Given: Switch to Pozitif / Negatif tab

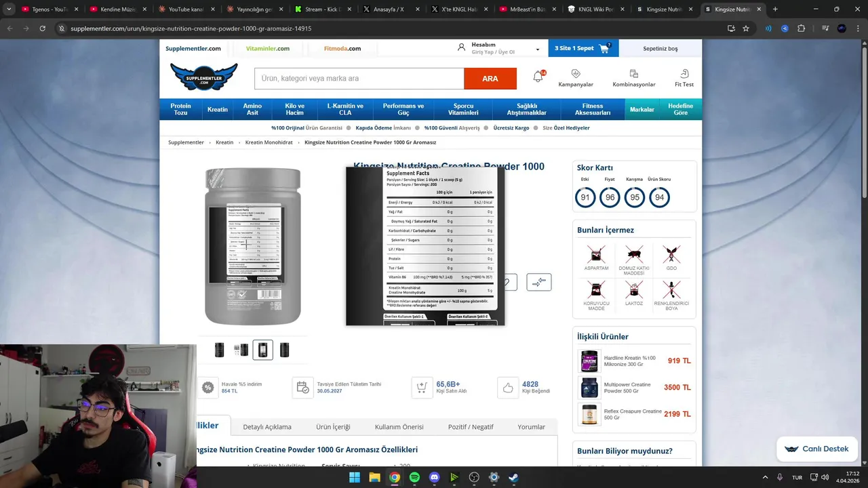Looking at the screenshot, I should pyautogui.click(x=471, y=426).
